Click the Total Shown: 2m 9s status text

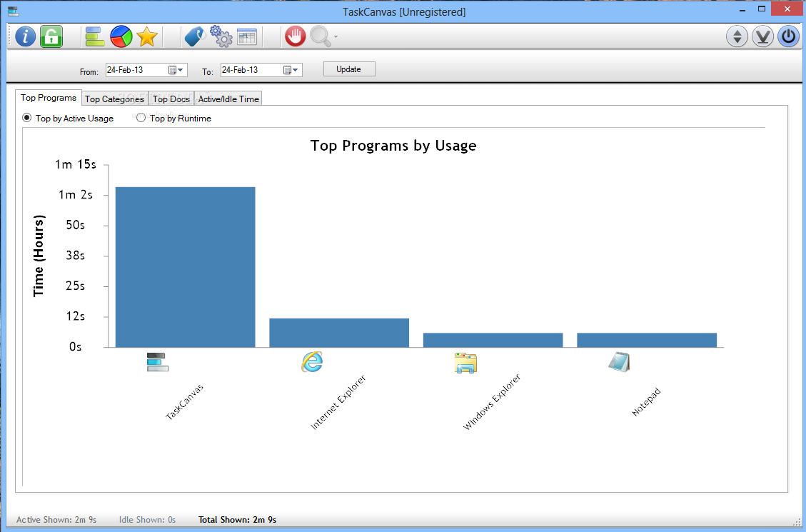click(x=238, y=520)
